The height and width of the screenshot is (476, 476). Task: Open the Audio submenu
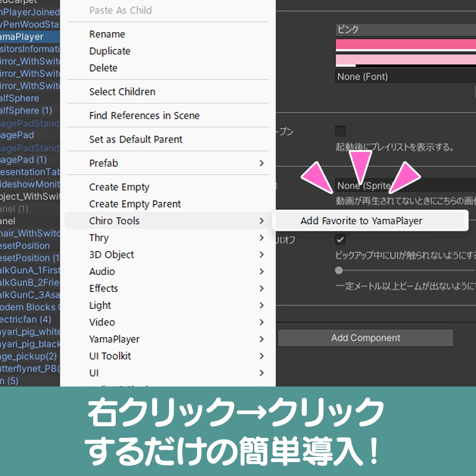click(x=167, y=271)
